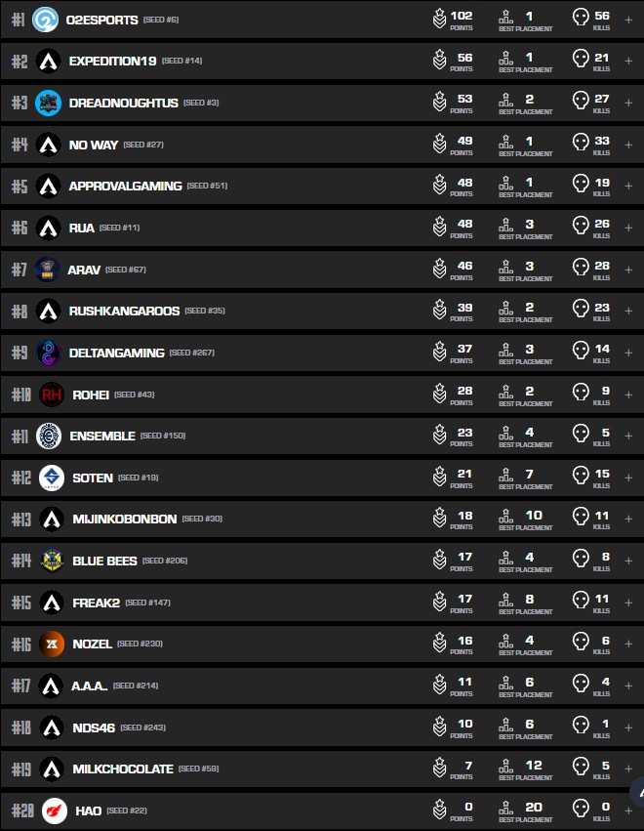Expand EXPEDITION19 row with plus button
Viewport: 644px width, 831px height.
point(627,62)
